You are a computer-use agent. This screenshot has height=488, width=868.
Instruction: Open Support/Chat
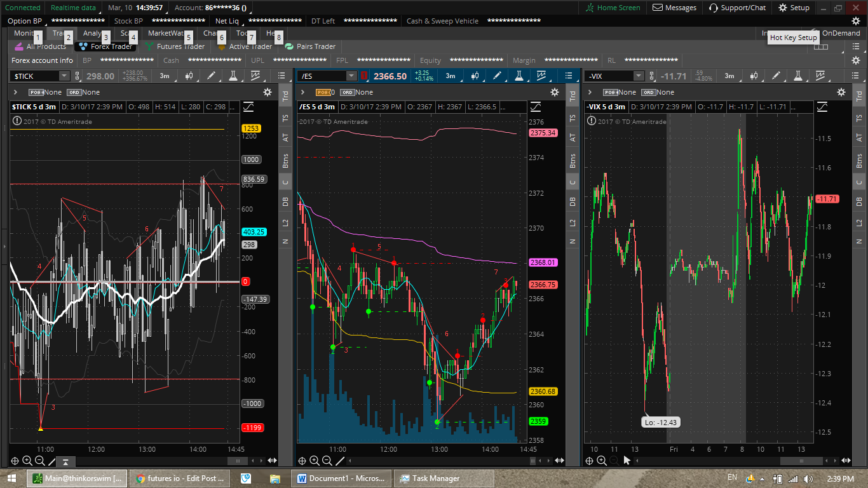pos(737,8)
